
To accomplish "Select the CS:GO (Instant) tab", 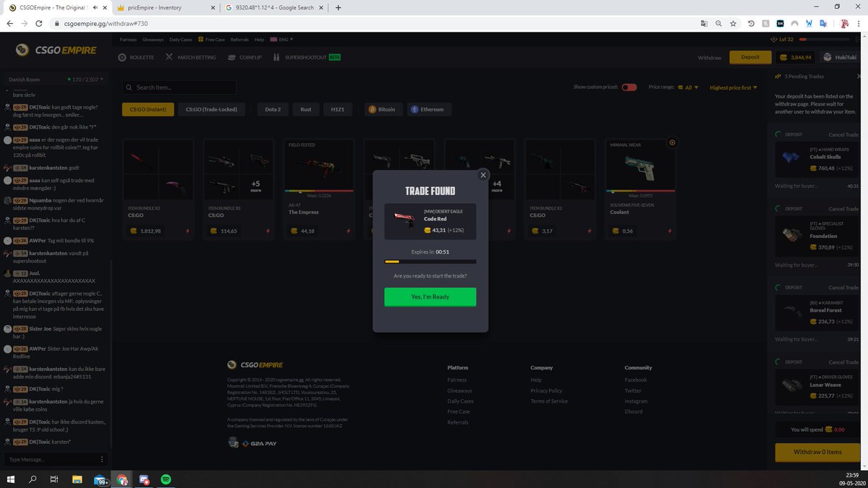I will pyautogui.click(x=148, y=109).
